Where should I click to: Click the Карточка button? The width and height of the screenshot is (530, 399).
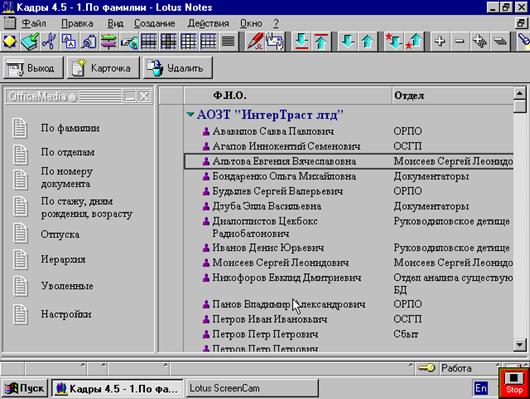coord(103,68)
